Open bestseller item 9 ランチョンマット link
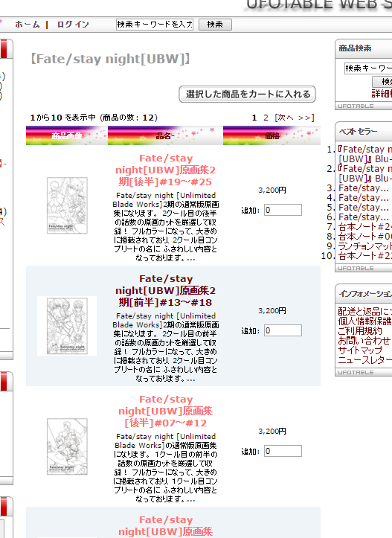The image size is (392, 538). [x=365, y=246]
